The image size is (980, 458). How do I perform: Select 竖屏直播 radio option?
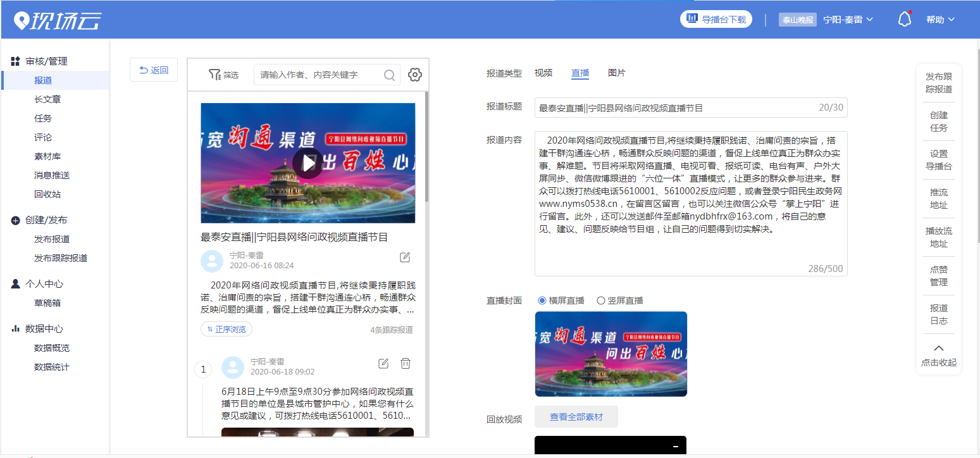[x=601, y=300]
